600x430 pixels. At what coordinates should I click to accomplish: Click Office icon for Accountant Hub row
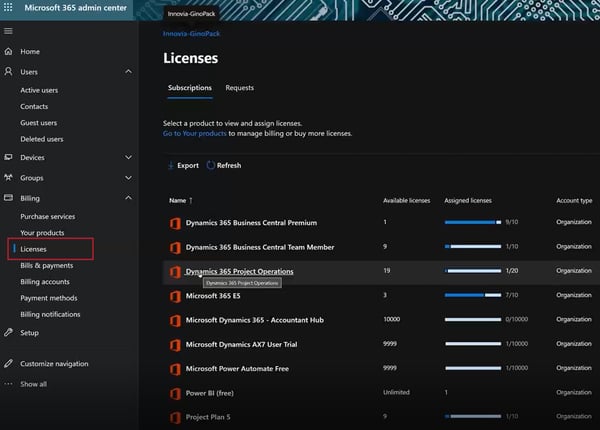click(x=175, y=320)
